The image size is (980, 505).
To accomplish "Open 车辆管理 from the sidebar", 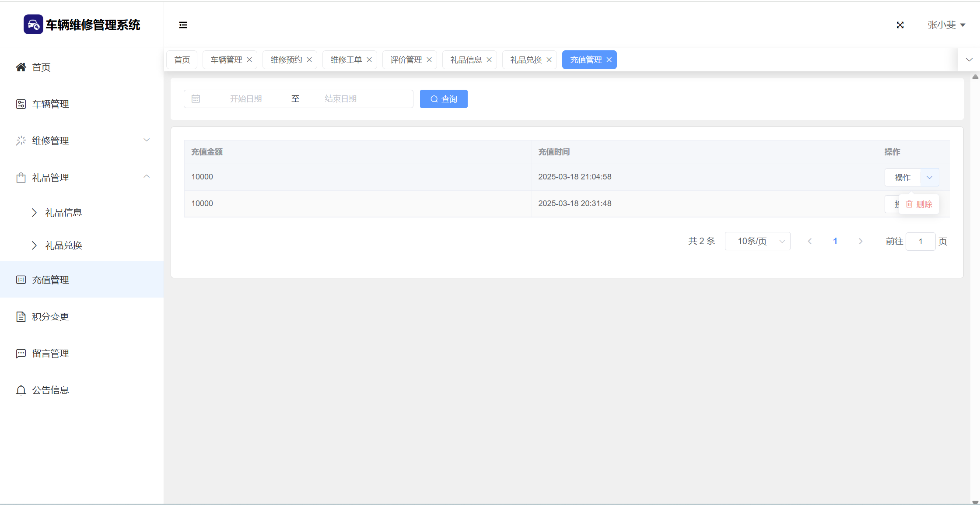I will pos(50,104).
